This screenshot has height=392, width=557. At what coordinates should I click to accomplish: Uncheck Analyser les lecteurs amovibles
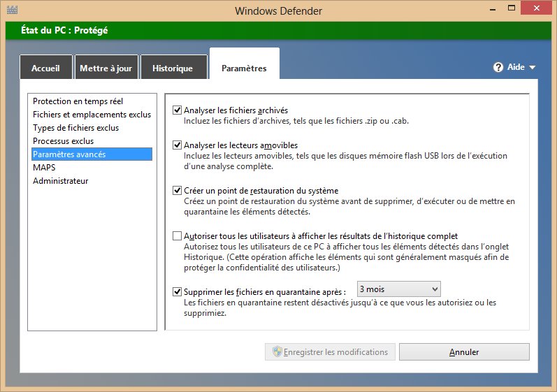pyautogui.click(x=177, y=145)
